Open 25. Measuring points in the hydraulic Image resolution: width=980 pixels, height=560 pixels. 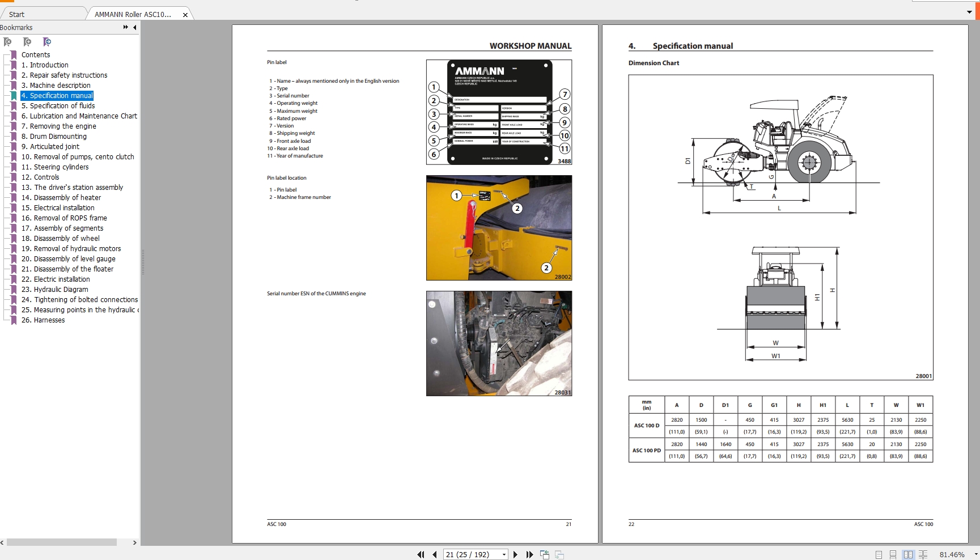coord(80,310)
